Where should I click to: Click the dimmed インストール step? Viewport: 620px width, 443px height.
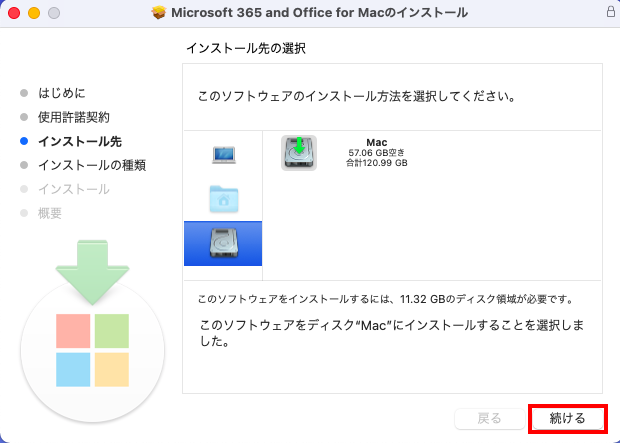coord(74,189)
